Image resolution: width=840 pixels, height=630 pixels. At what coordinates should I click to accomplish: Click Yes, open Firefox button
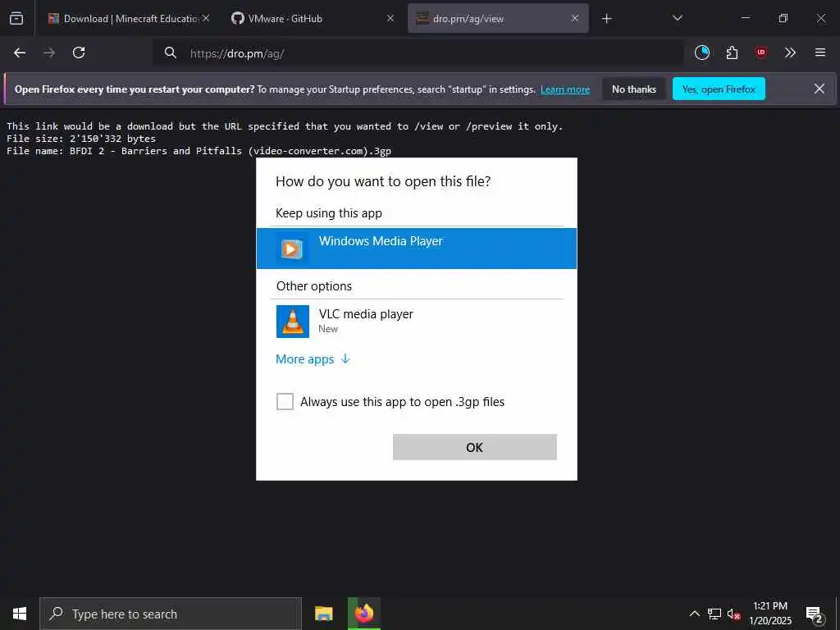pyautogui.click(x=719, y=89)
